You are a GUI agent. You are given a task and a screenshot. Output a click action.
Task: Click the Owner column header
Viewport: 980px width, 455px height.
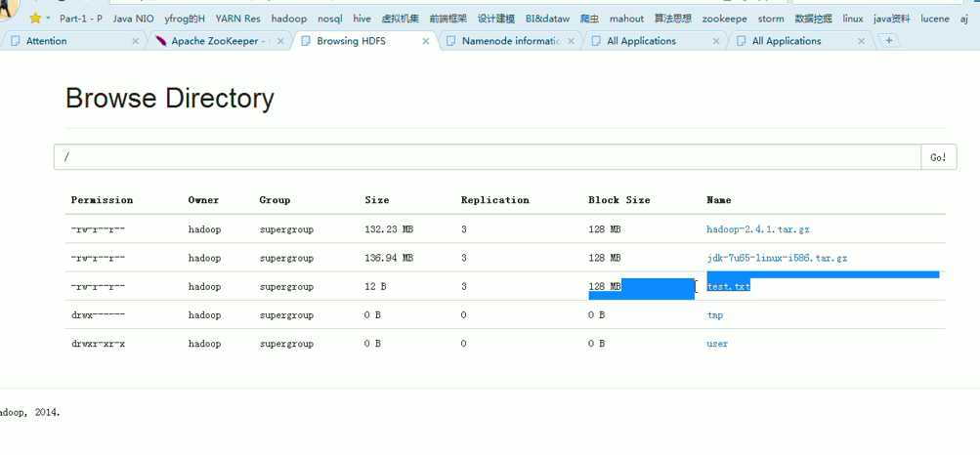(204, 200)
